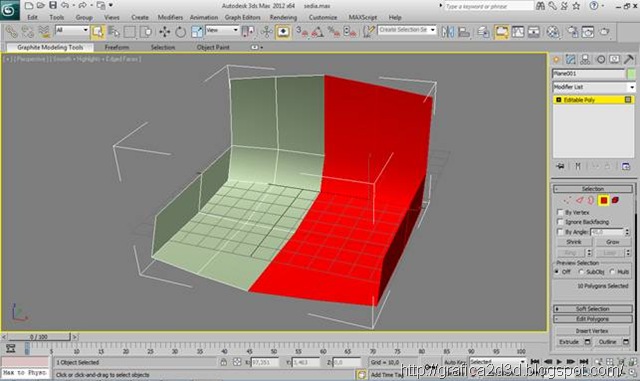Enable the By Vertex checkbox
This screenshot has height=381, width=640.
[560, 212]
